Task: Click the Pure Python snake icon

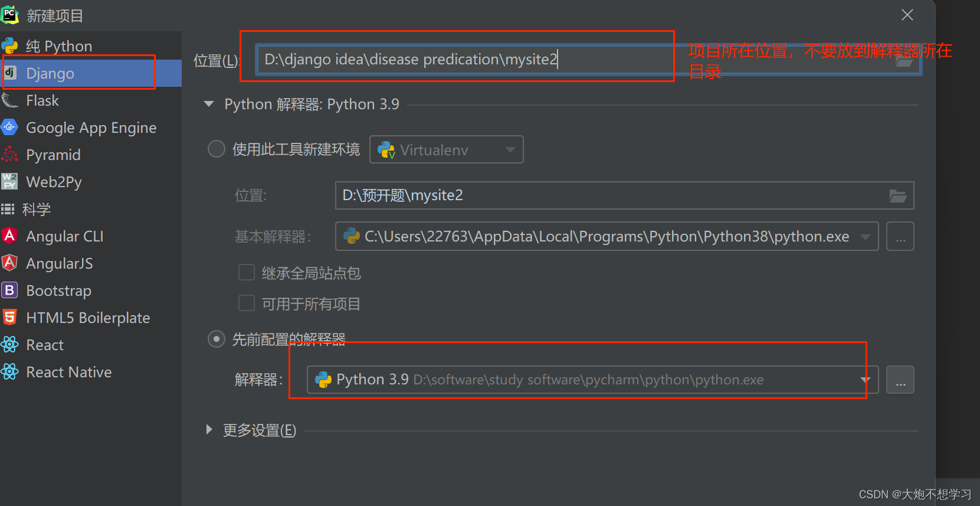Action: (x=9, y=45)
